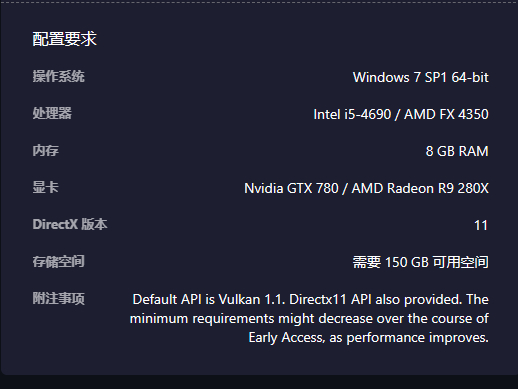Viewport: 518px width, 389px height.
Task: Click the 需要 150 GB 可用空间 text
Action: 421,262
